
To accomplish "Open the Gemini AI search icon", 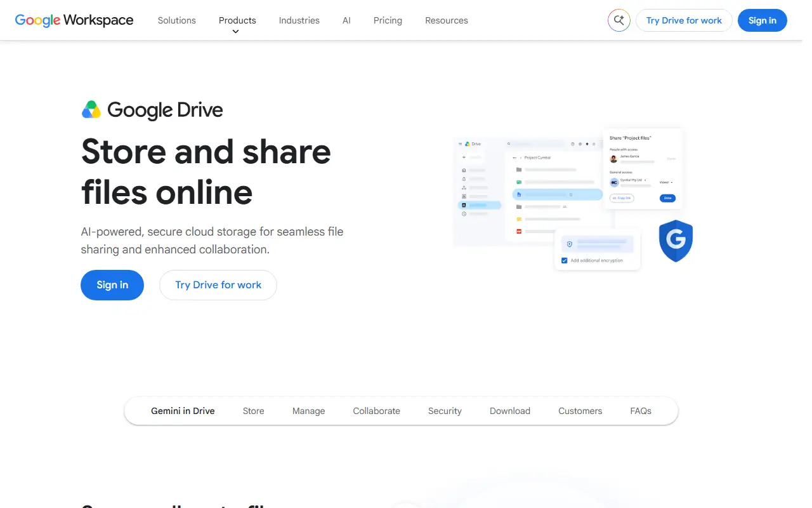I will coord(619,20).
